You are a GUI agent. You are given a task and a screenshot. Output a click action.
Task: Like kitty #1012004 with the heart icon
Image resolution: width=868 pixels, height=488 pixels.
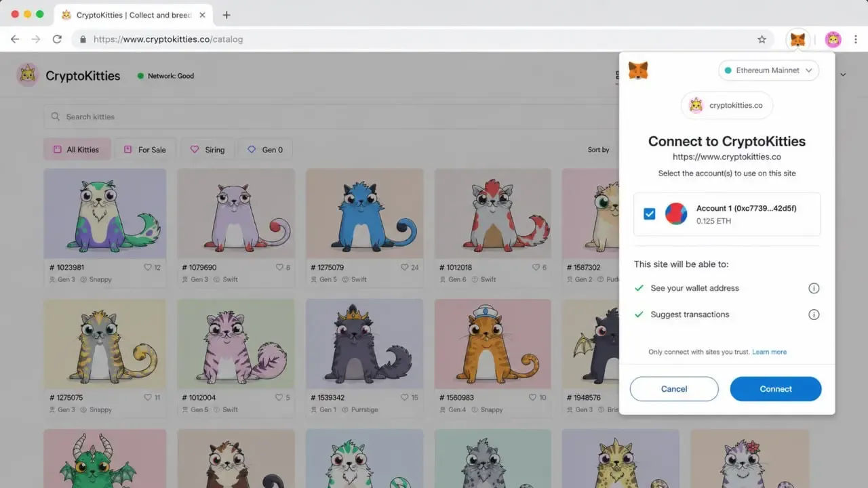(279, 398)
